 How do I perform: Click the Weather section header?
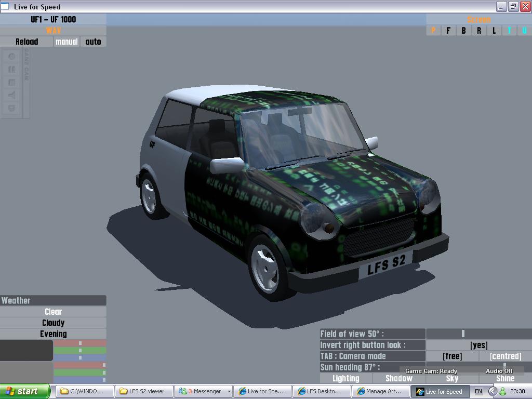54,301
